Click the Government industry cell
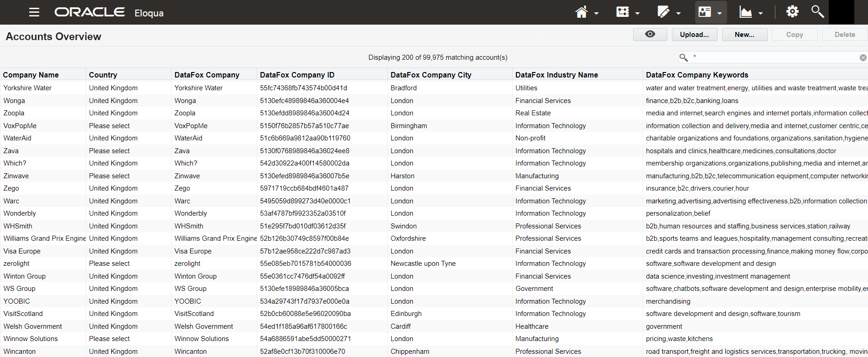Image resolution: width=868 pixels, height=357 pixels. point(534,289)
